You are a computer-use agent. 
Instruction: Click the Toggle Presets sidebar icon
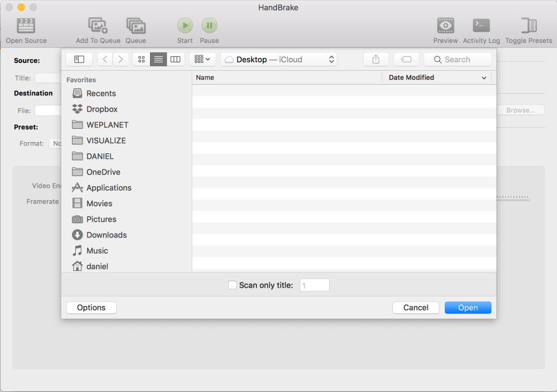pos(529,26)
